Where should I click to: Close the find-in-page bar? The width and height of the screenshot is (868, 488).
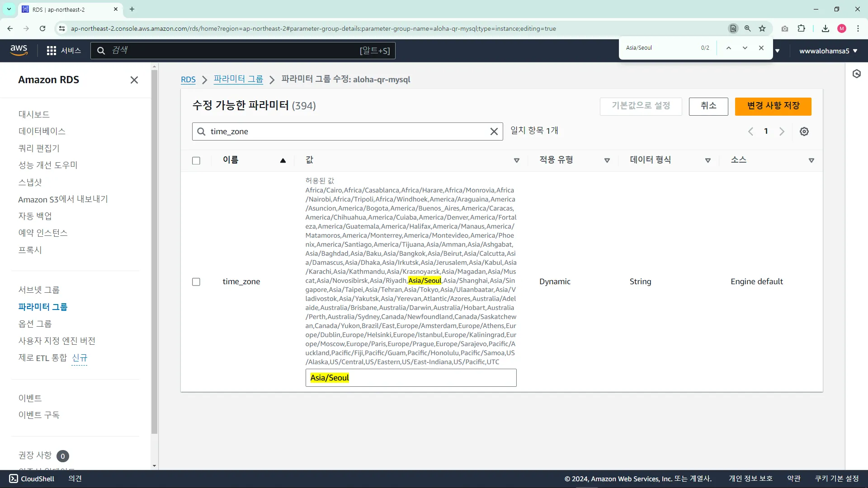[x=761, y=48]
